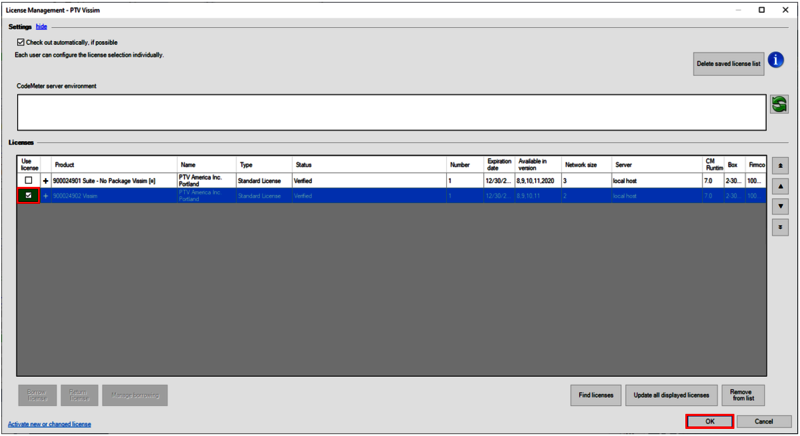Remove the selected license from list
The height and width of the screenshot is (436, 800).
742,395
